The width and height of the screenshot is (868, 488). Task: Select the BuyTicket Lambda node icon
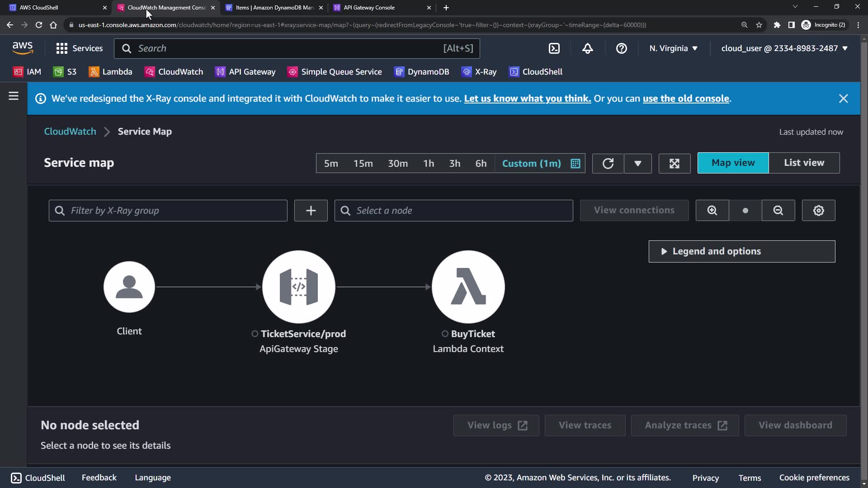point(468,286)
